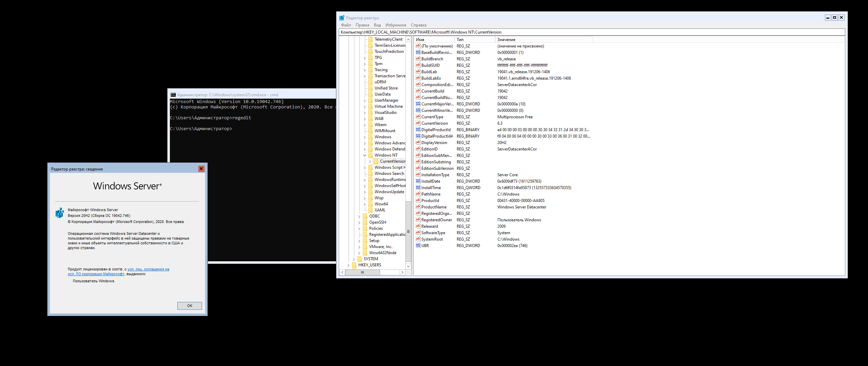Expand the TPG registry key

(x=365, y=58)
